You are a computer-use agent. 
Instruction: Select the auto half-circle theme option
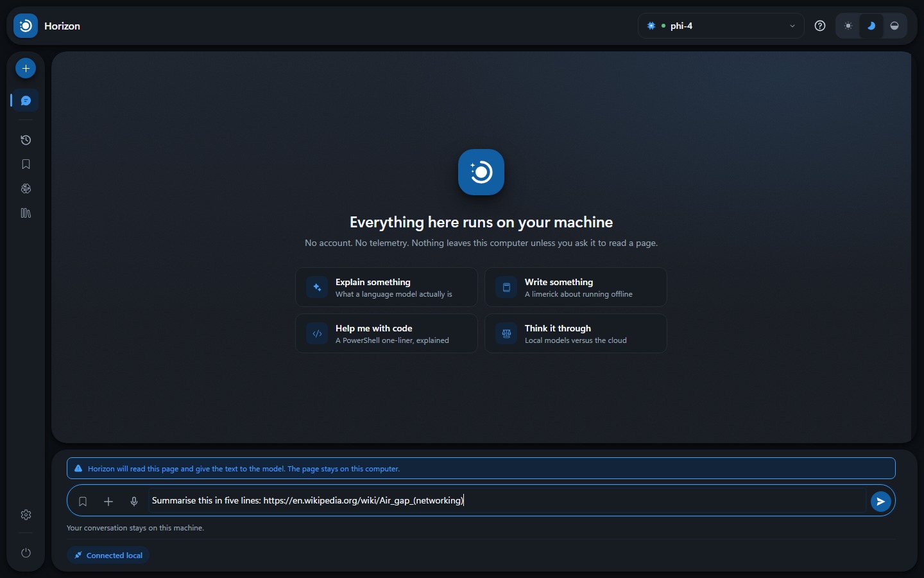pos(894,26)
